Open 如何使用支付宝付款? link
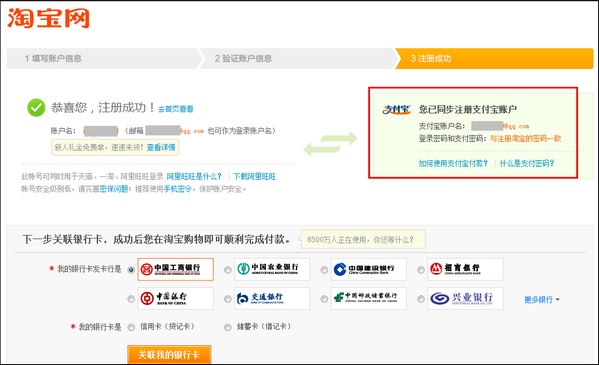This screenshot has width=599, height=365. point(453,164)
